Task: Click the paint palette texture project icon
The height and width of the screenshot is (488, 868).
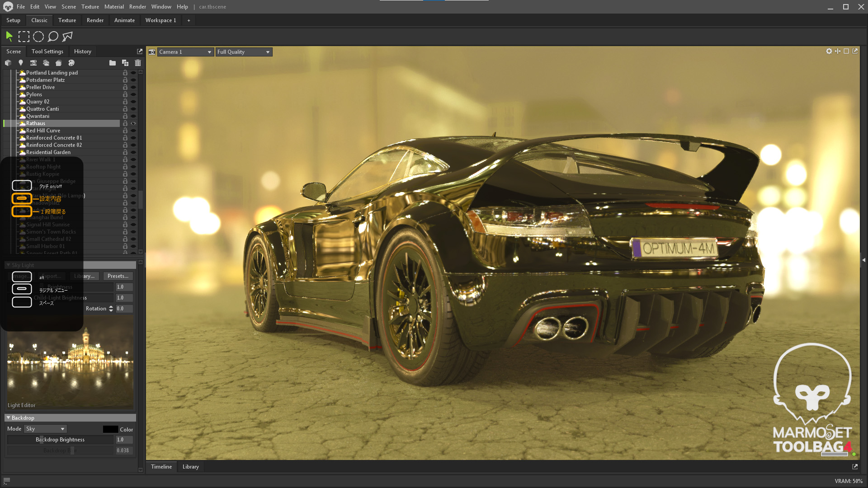Action: click(x=71, y=63)
